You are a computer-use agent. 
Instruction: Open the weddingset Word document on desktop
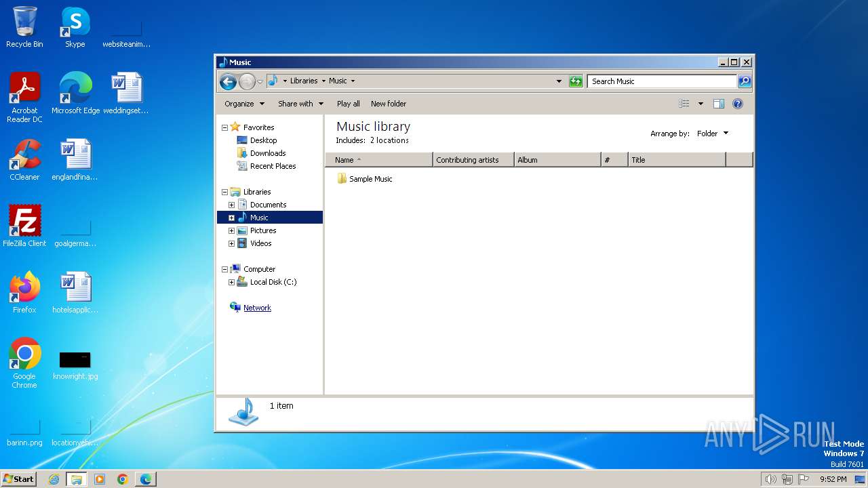[126, 93]
